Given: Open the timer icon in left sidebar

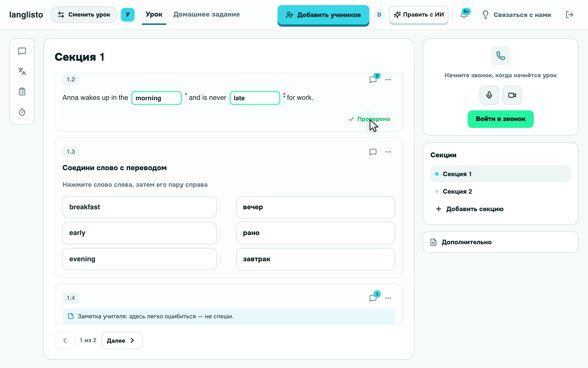Looking at the screenshot, I should [22, 112].
